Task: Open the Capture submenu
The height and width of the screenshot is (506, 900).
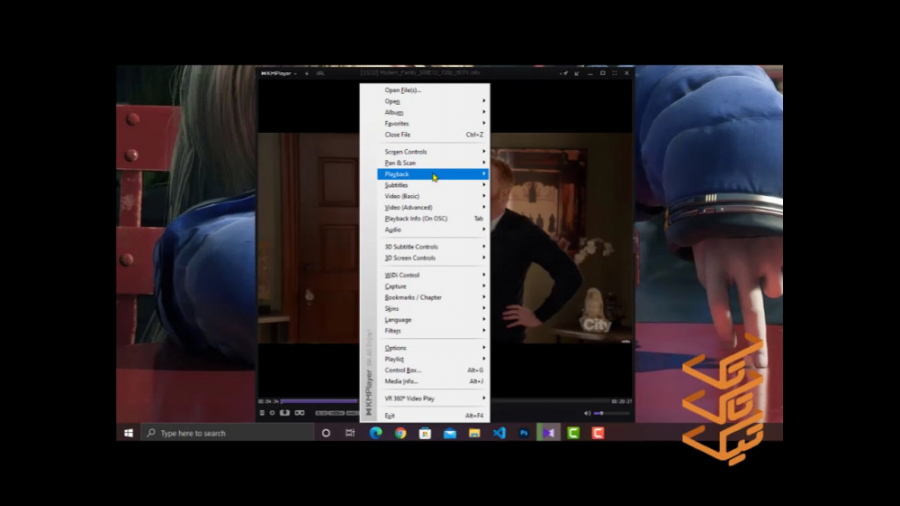Action: [x=433, y=286]
